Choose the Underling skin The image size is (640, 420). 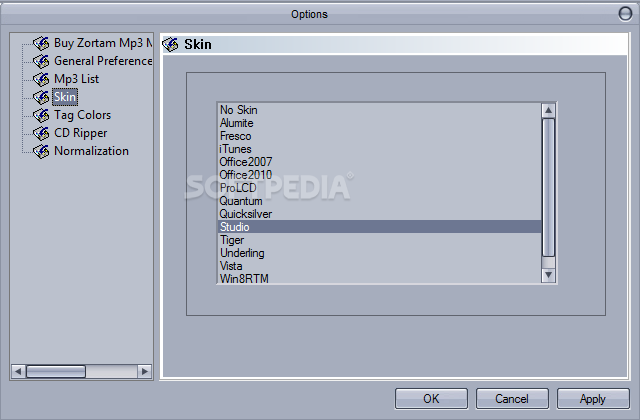(x=380, y=253)
